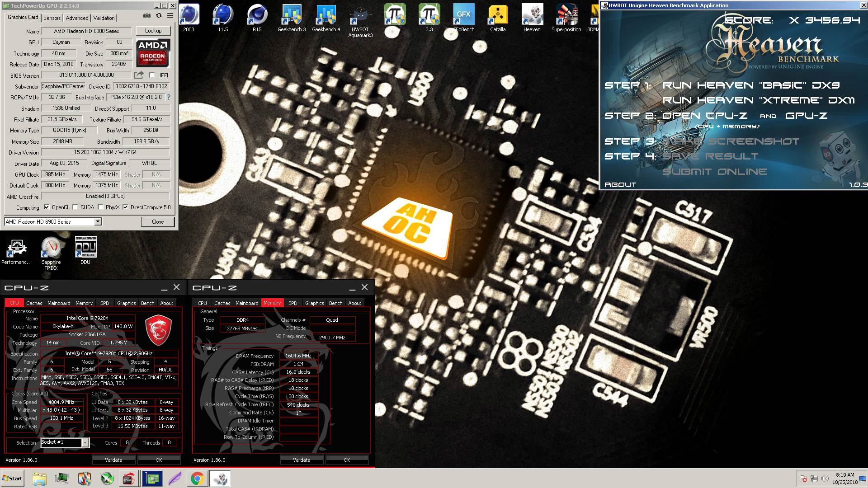Take a GPU-Z screenshot with the camera icon
The height and width of the screenshot is (488, 868).
[x=147, y=16]
